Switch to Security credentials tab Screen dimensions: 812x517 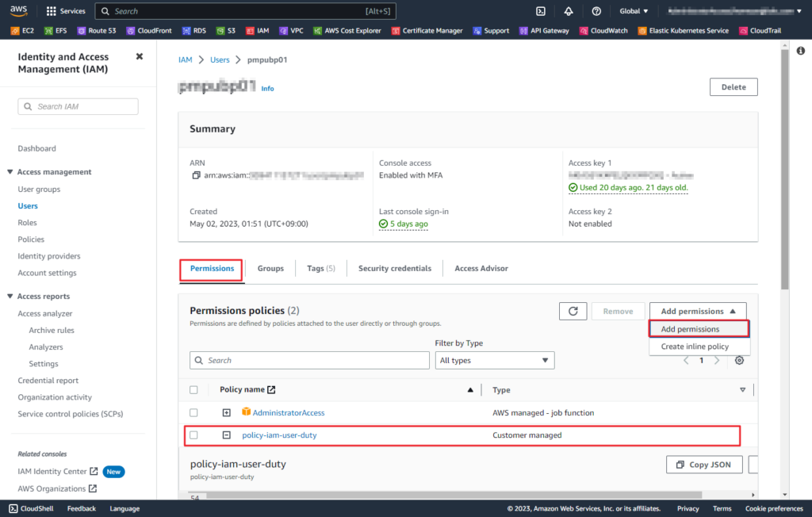[395, 268]
